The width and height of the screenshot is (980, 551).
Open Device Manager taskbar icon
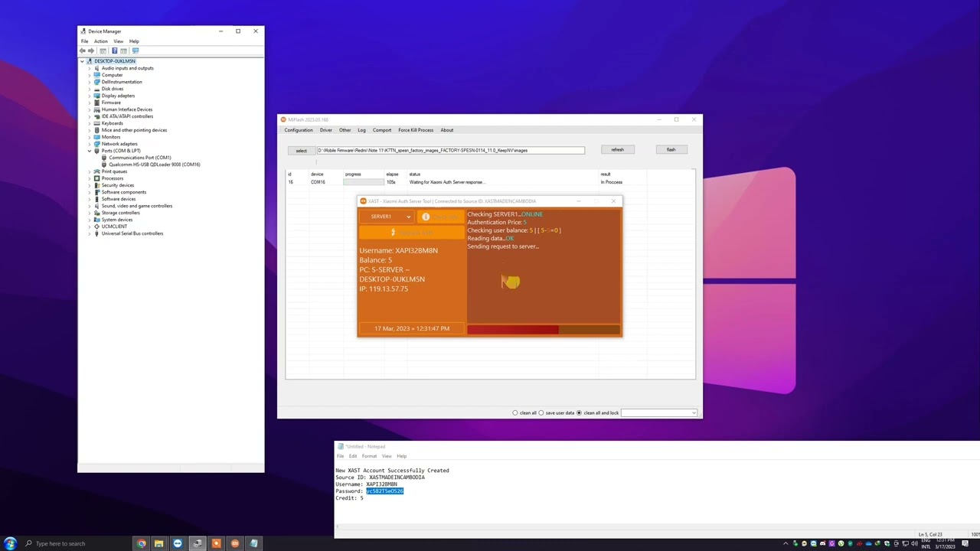pos(197,543)
